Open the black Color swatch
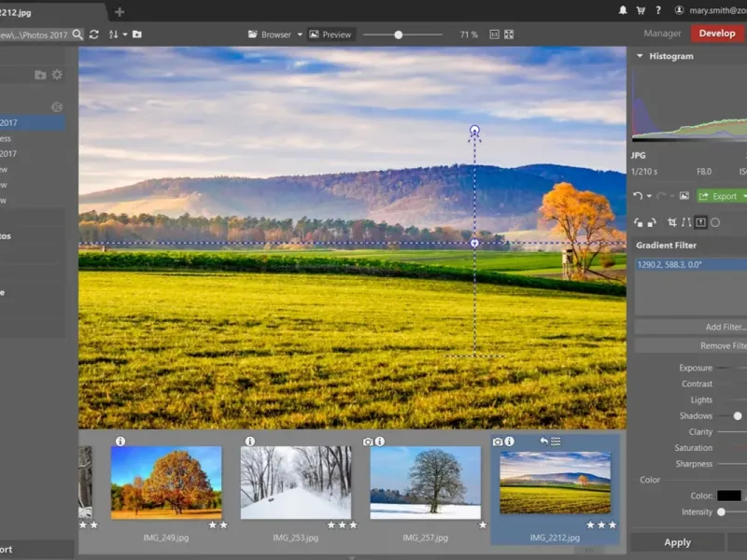747x560 pixels. coord(729,496)
